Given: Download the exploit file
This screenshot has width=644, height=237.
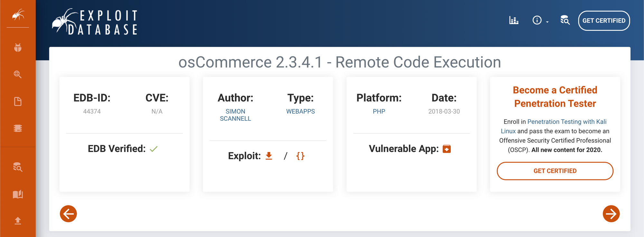Looking at the screenshot, I should pos(269,156).
